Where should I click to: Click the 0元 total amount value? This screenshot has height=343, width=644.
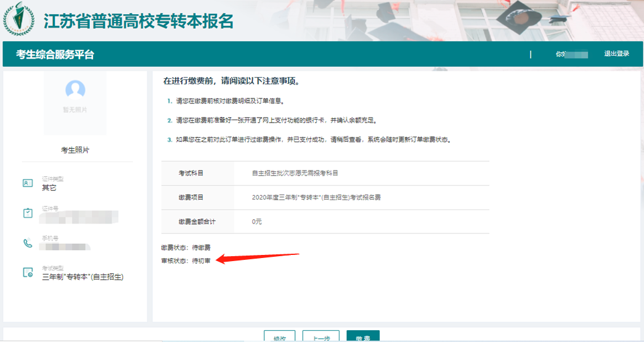click(x=257, y=222)
